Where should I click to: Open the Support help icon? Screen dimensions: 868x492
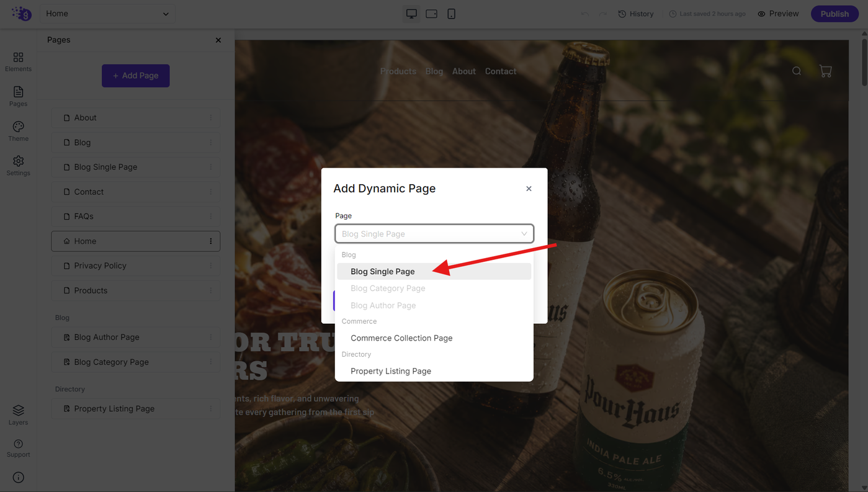point(18,448)
